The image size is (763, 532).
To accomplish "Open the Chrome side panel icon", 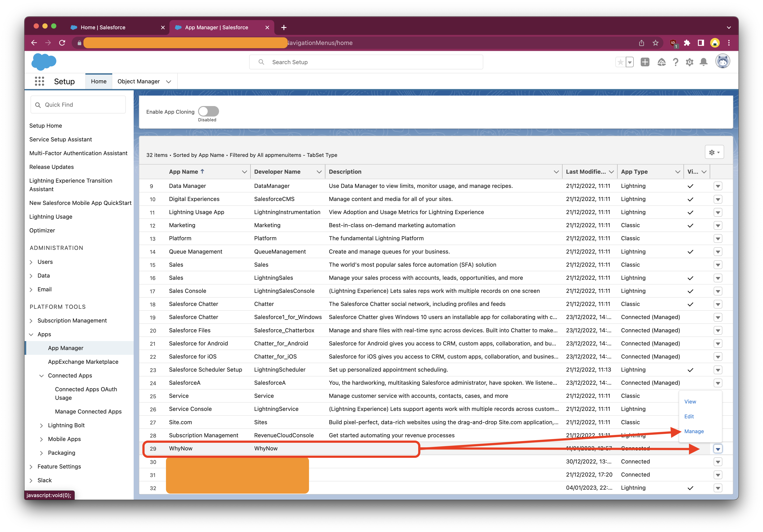I will tap(701, 43).
